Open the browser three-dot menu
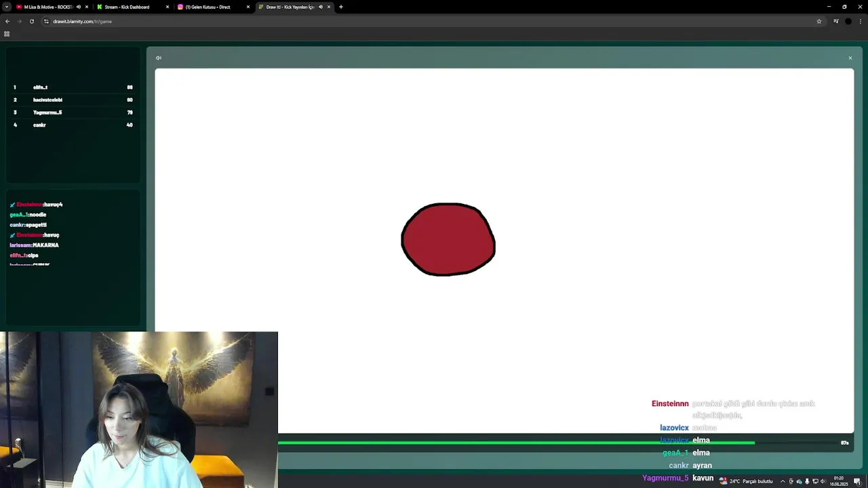868x488 pixels. (860, 21)
